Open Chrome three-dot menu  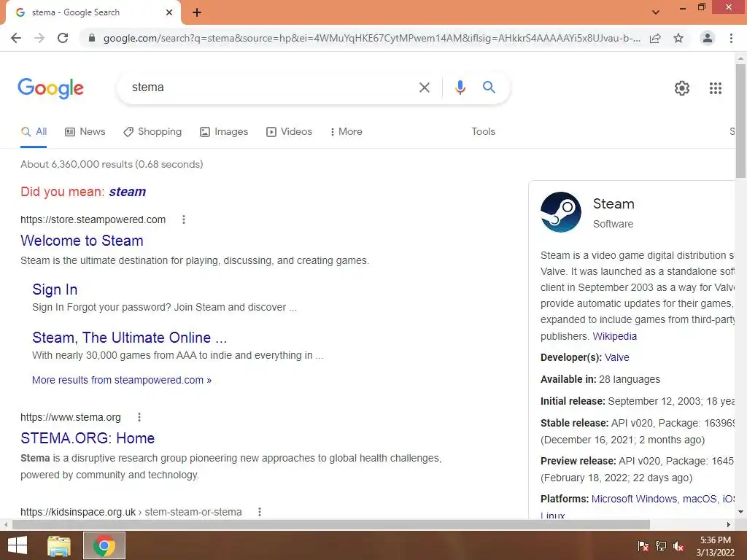coord(731,38)
